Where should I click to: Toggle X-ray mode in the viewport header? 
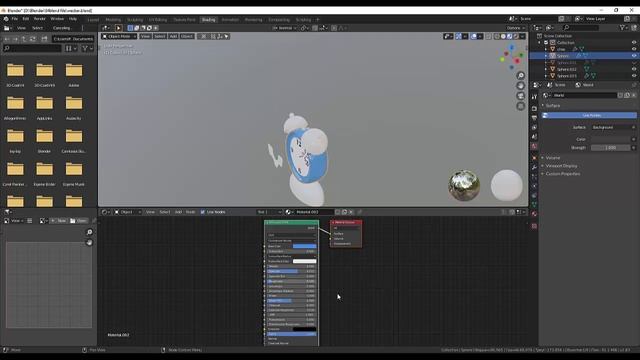click(x=489, y=36)
